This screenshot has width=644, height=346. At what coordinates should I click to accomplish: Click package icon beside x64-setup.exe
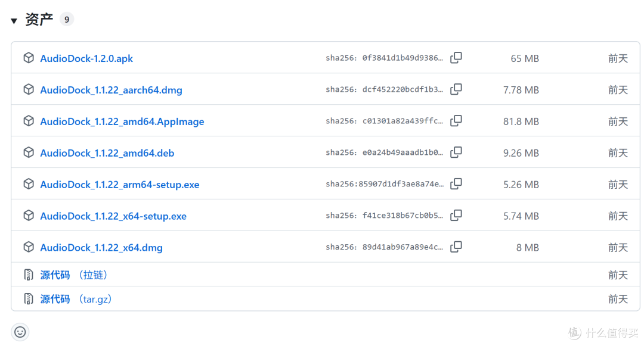(x=29, y=216)
